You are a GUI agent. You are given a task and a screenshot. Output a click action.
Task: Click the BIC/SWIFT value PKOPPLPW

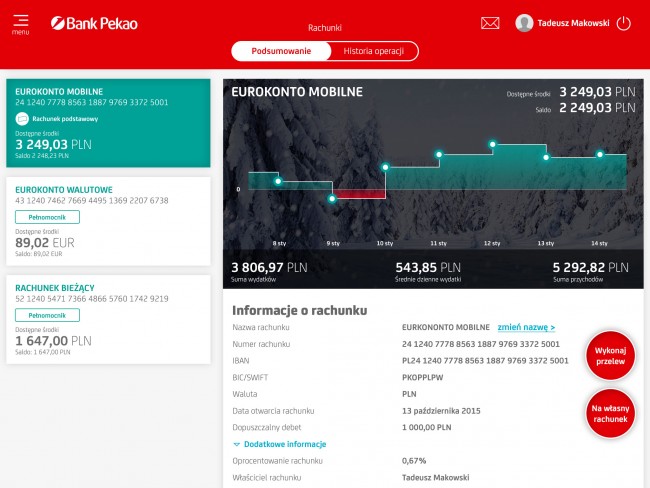(422, 377)
